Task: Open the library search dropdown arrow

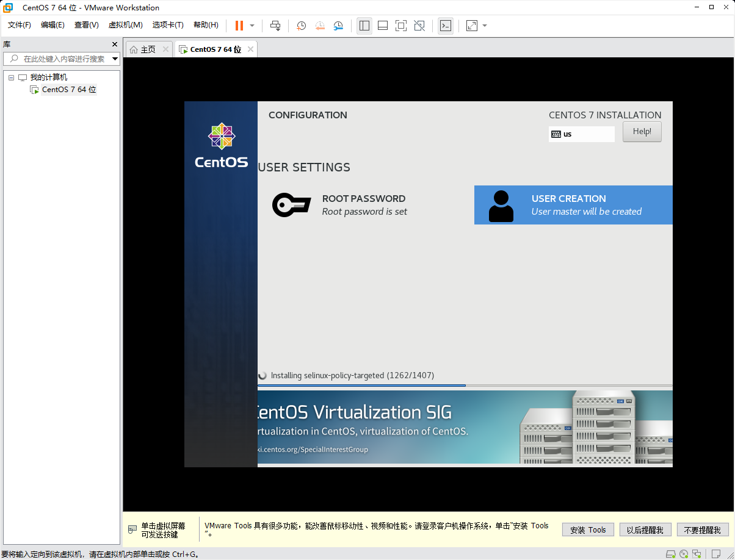Action: click(x=115, y=59)
